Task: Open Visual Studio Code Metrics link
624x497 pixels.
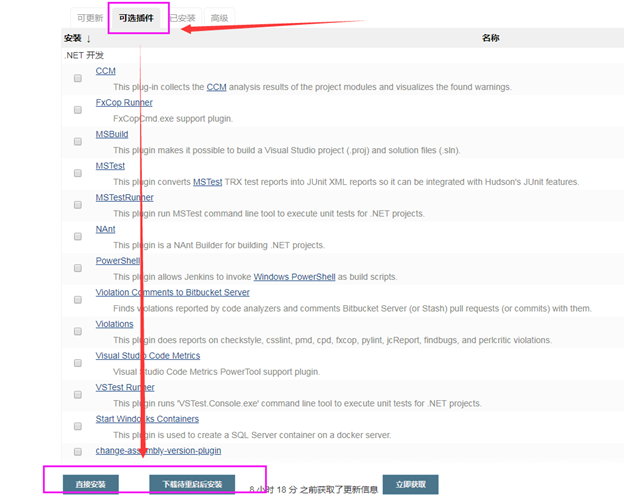Action: click(x=148, y=356)
